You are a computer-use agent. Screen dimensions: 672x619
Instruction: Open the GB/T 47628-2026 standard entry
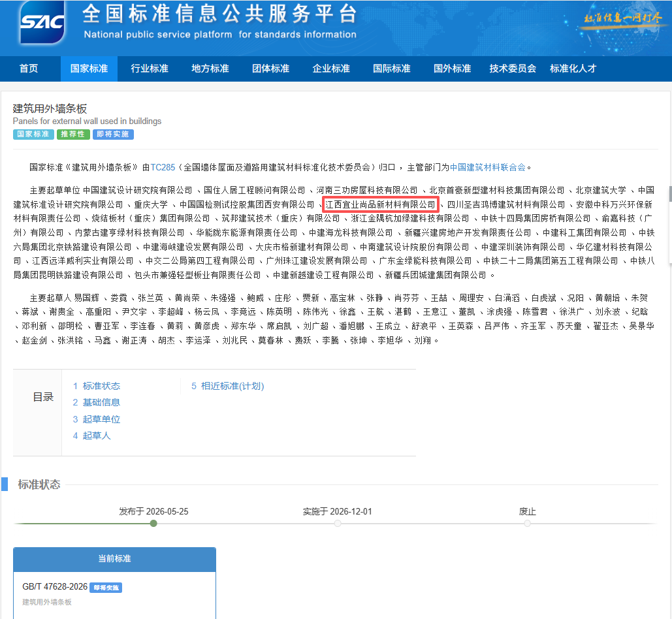coord(55,587)
